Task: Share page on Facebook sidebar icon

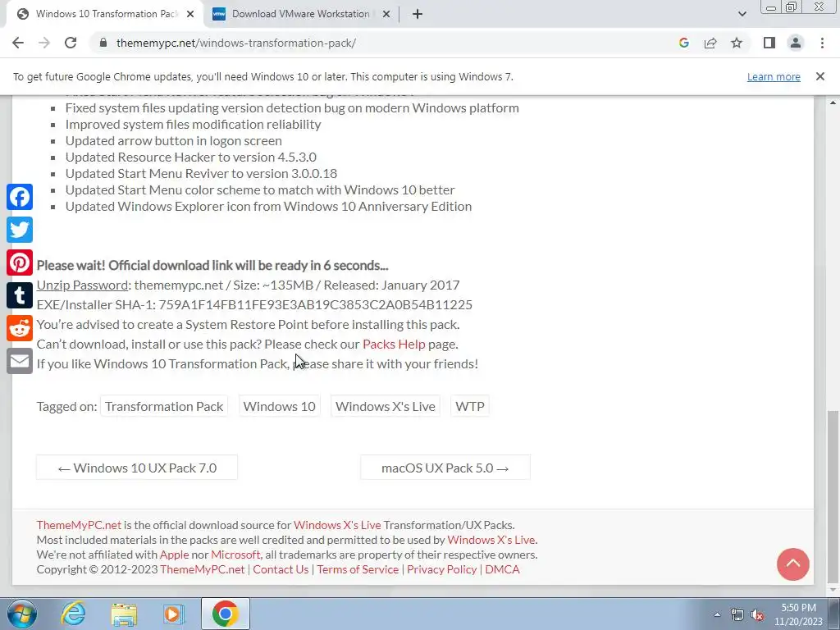Action: click(x=20, y=197)
